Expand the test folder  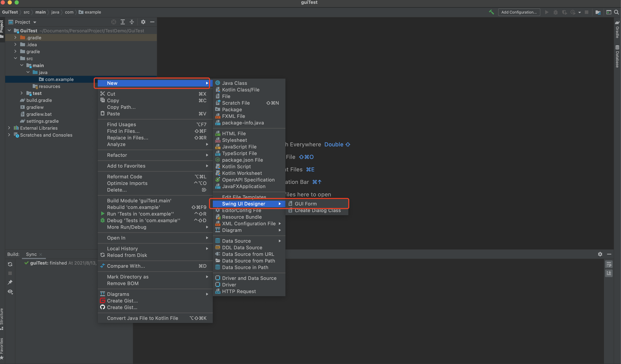point(22,93)
